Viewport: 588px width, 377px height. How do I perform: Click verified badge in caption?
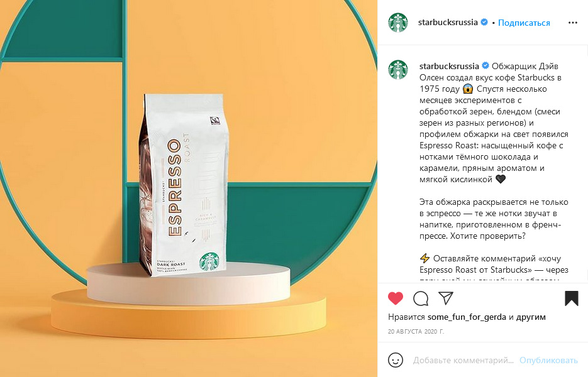pos(485,65)
